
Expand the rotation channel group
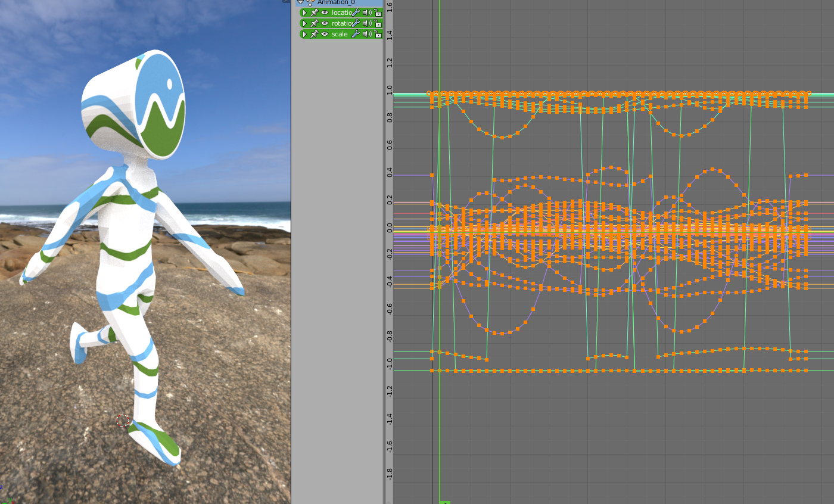pos(304,23)
